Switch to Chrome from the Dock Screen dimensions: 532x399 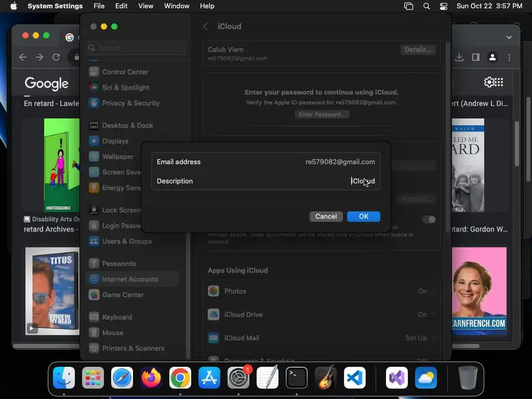180,378
